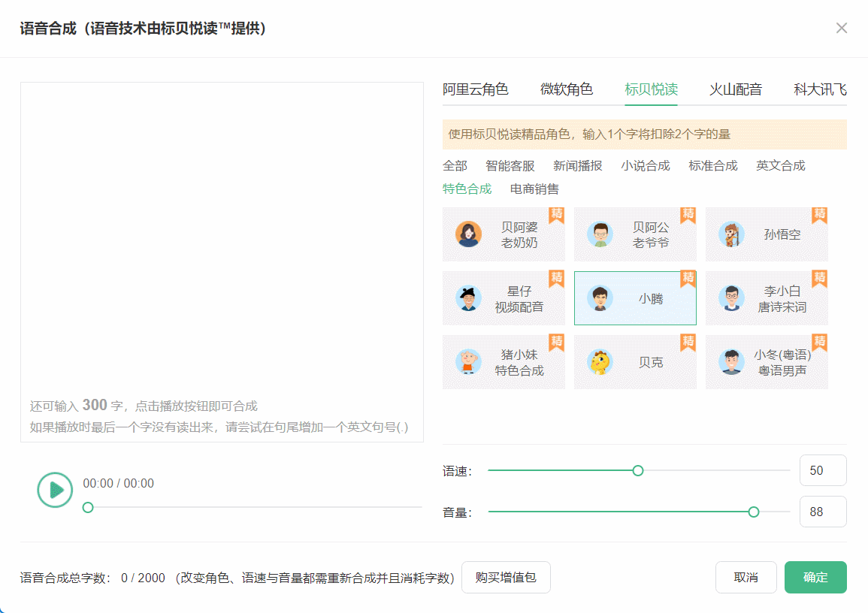The width and height of the screenshot is (868, 613).
Task: Show 新闻播报 voice category
Action: click(x=577, y=166)
